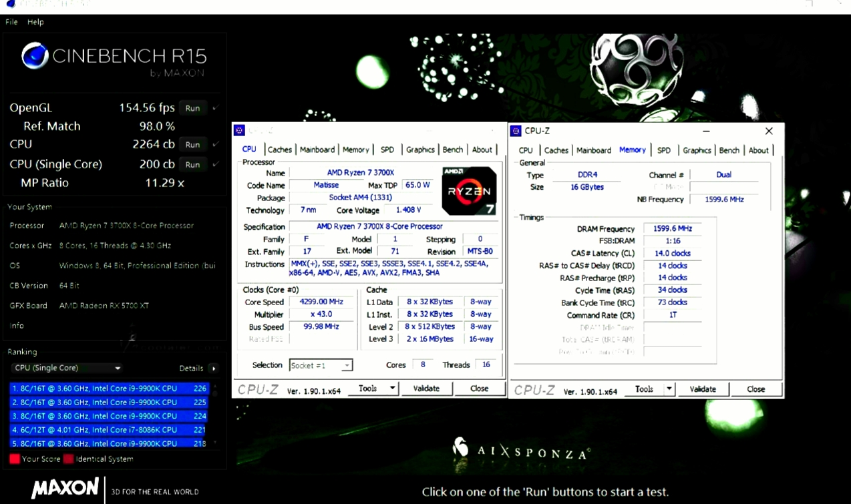851x504 pixels.
Task: Select Mainboard tab in right CPU-Z window
Action: click(x=593, y=150)
